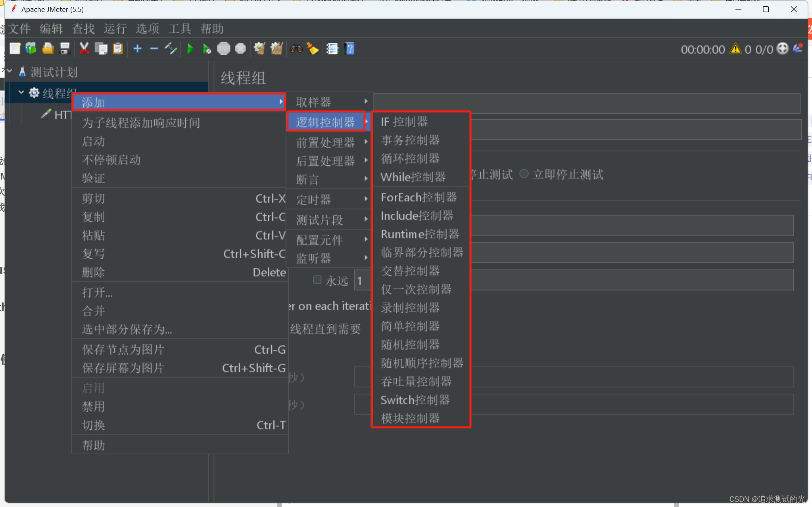812x507 pixels.
Task: Click Start no pauses icon
Action: (x=207, y=49)
